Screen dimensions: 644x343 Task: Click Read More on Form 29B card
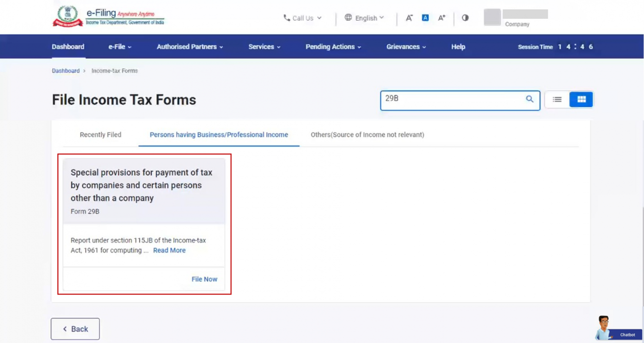169,250
